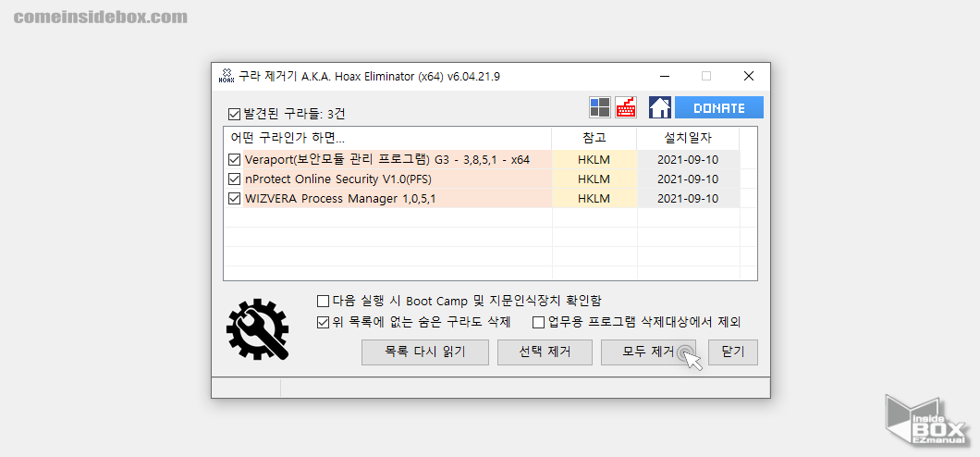The image size is (980, 457).
Task: Click 2021-09-10 date in nProtect row
Action: pyautogui.click(x=688, y=179)
